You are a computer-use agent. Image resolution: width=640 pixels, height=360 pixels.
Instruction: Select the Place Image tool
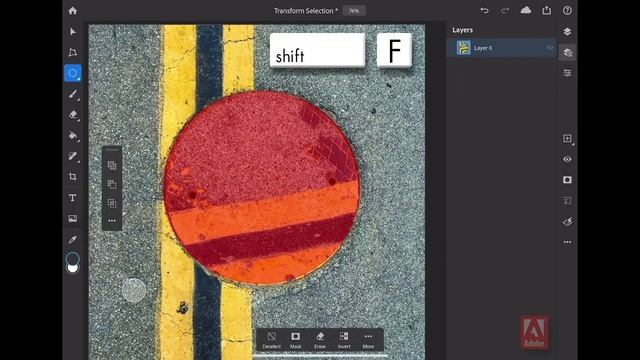tap(73, 218)
